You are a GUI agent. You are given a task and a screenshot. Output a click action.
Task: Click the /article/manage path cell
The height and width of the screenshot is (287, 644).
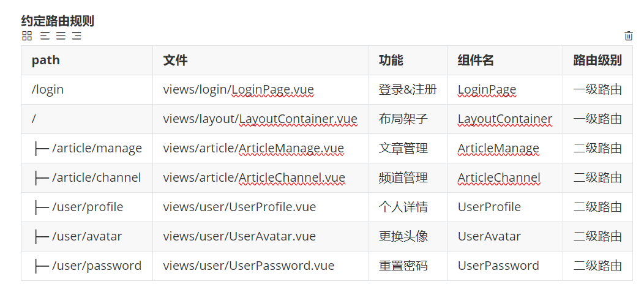(x=87, y=148)
